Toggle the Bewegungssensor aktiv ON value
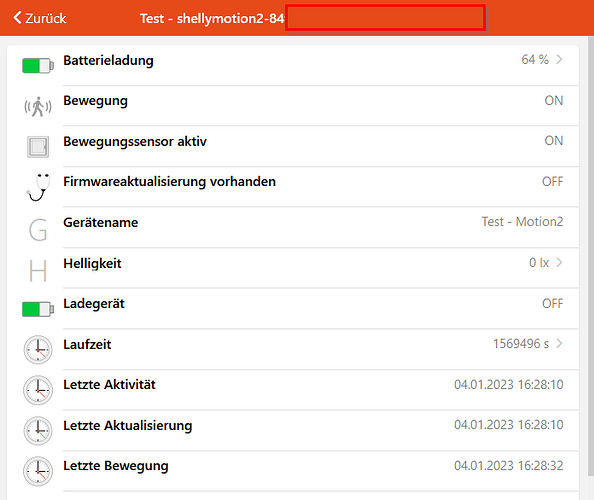594x500 pixels. [553, 141]
